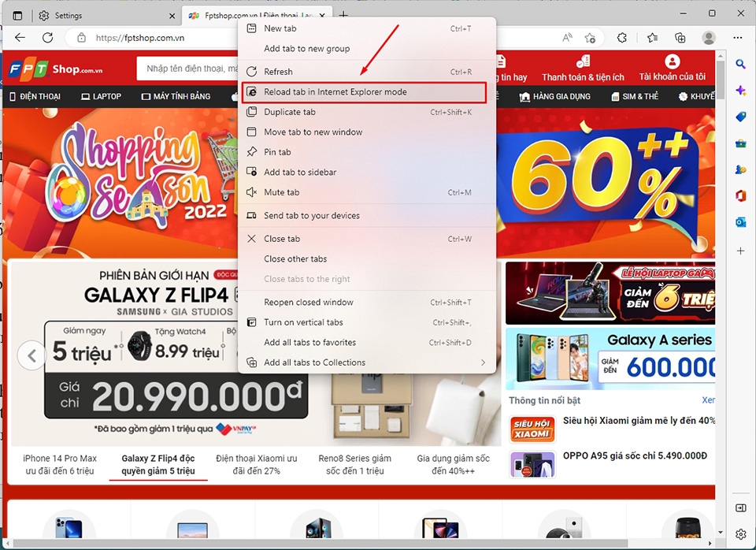The width and height of the screenshot is (756, 550).
Task: Click the profile avatar icon
Action: pyautogui.click(x=709, y=38)
